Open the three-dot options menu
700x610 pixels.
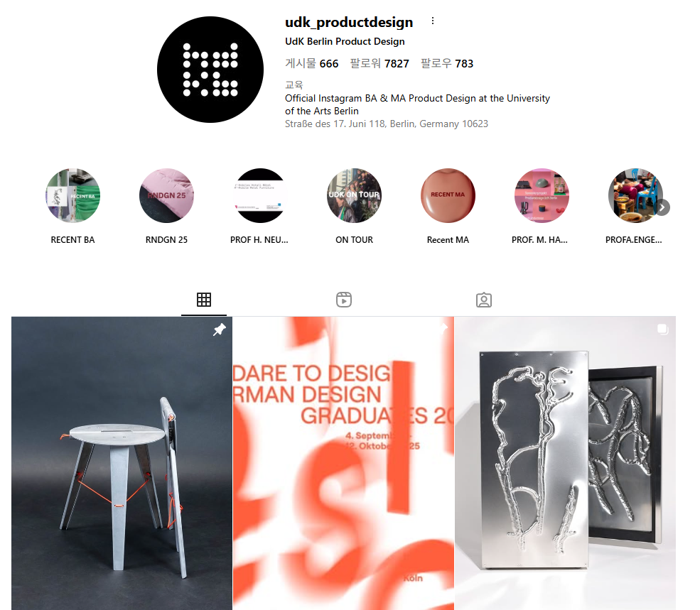tap(432, 21)
